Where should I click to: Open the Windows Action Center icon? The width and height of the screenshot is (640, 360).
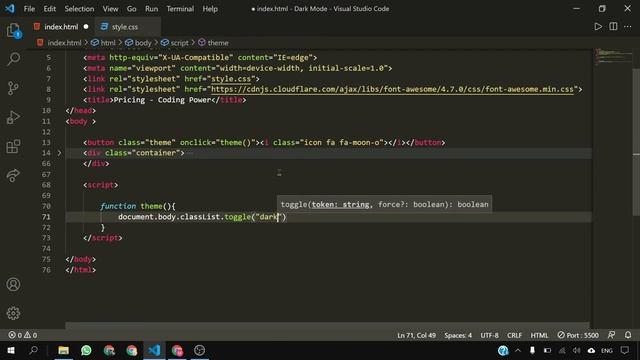click(x=625, y=350)
